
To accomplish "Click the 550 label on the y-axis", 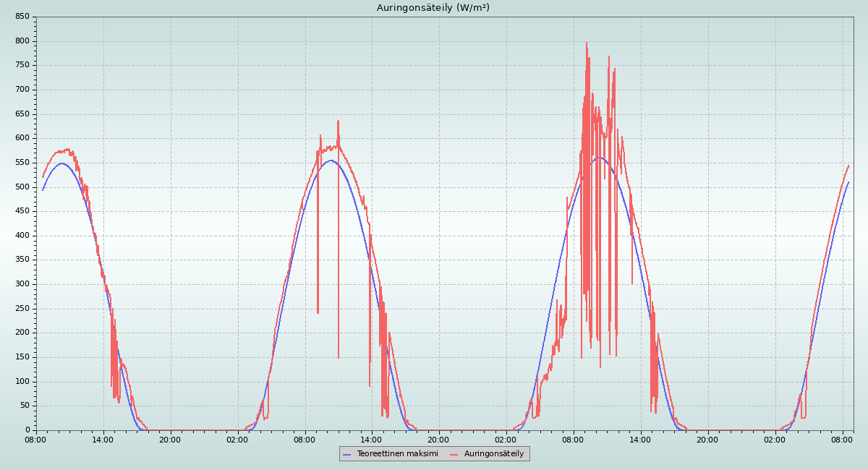I will 22,163.
